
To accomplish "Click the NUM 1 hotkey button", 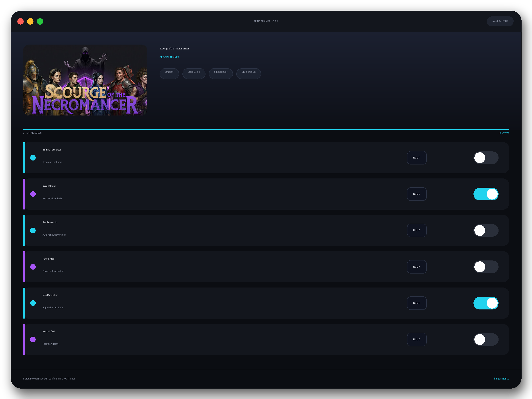I will pos(417,158).
